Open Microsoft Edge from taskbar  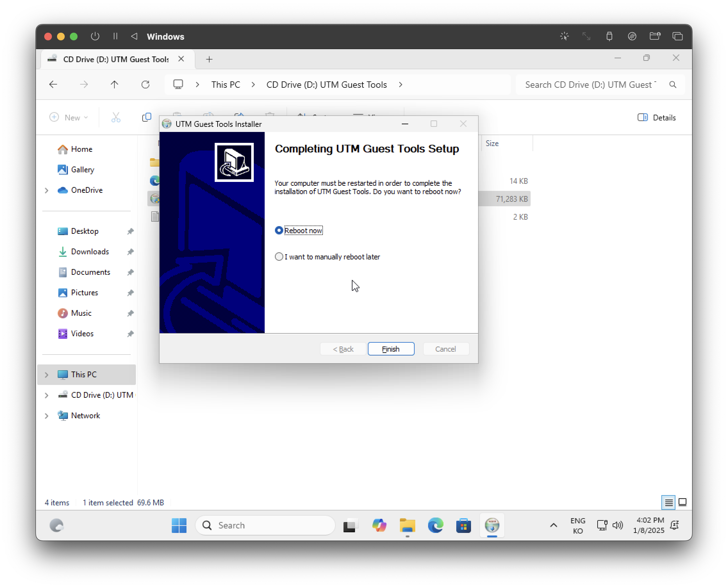click(x=435, y=525)
